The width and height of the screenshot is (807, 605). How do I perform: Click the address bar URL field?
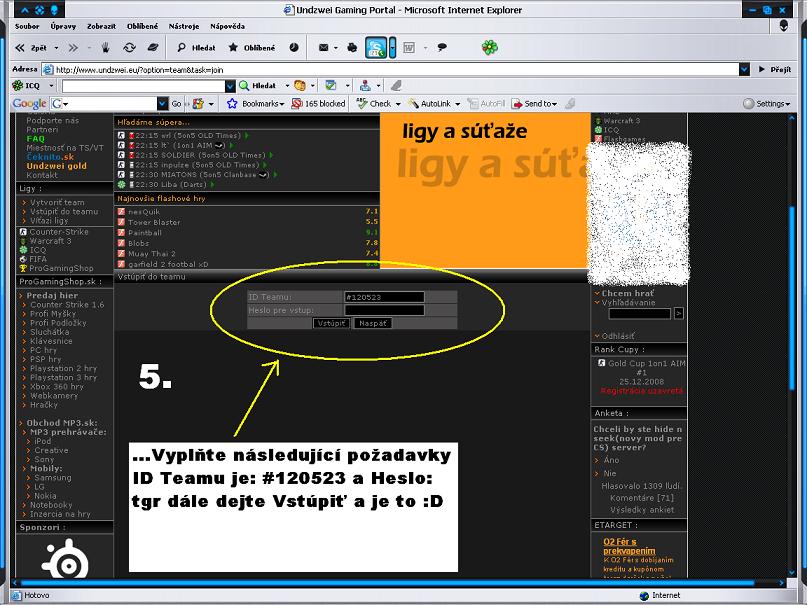click(390, 69)
